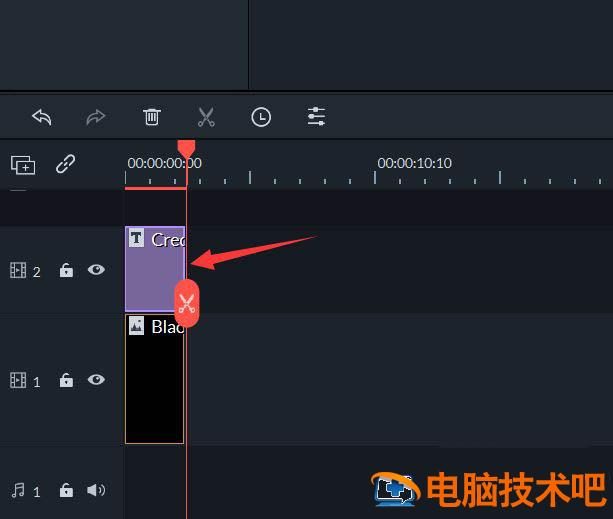The height and width of the screenshot is (519, 613).
Task: Click the 00:00:10:10 ruler timestamp
Action: click(x=414, y=163)
